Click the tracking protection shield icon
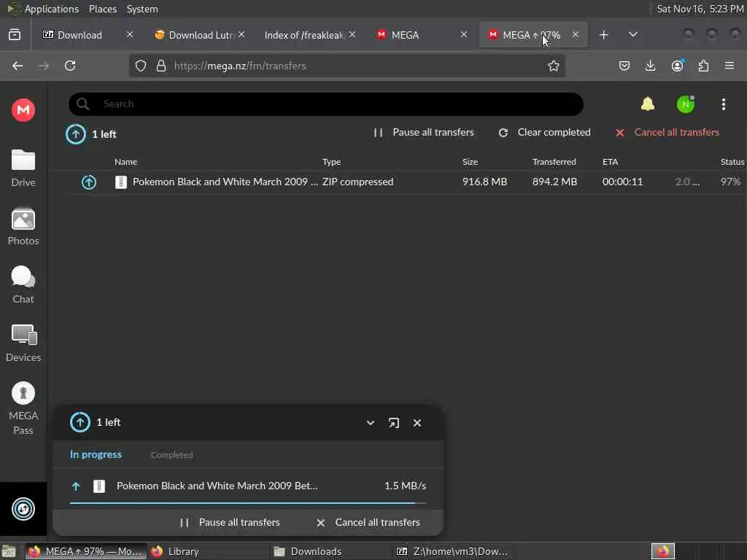This screenshot has width=747, height=560. 141,66
